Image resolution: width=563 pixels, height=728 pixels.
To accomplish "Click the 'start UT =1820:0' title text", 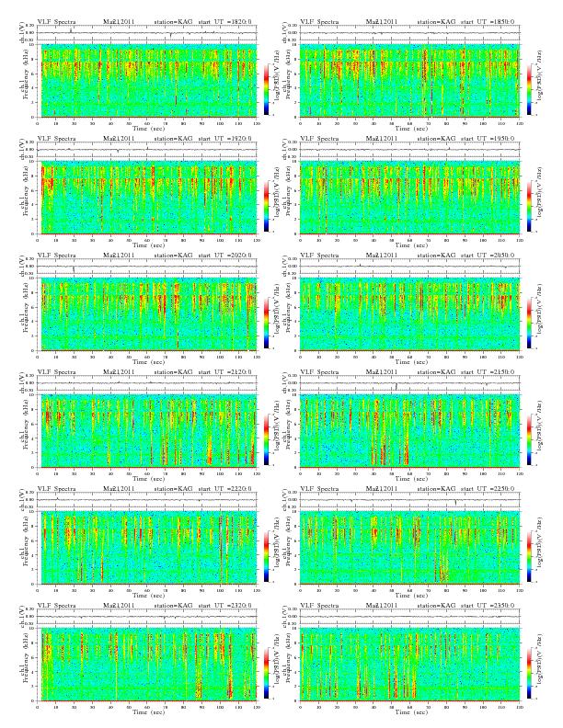I will coord(225,22).
